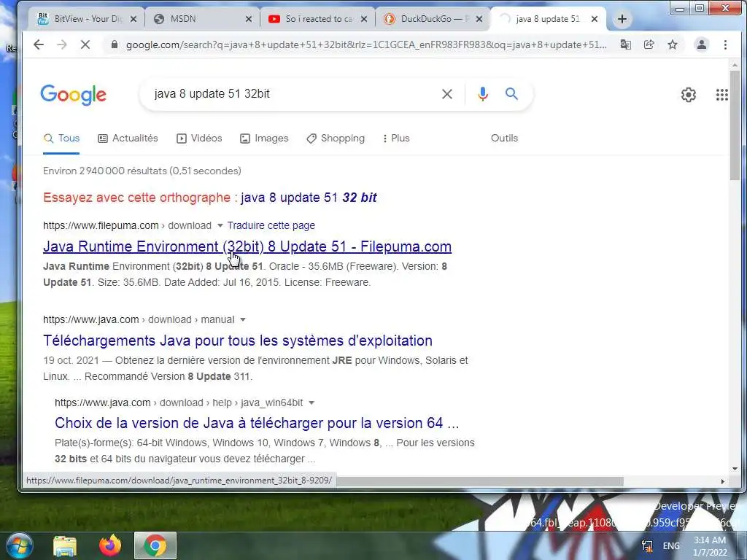Click the address bar URL
The width and height of the screenshot is (747, 560).
[366, 44]
